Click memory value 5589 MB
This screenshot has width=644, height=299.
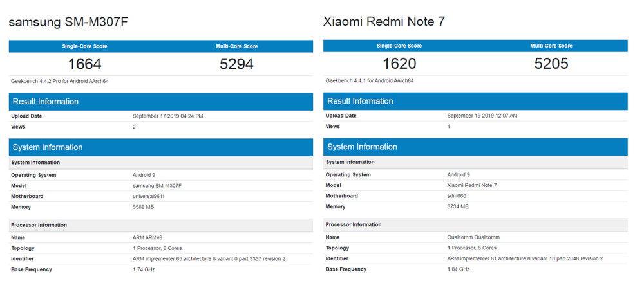(x=144, y=207)
